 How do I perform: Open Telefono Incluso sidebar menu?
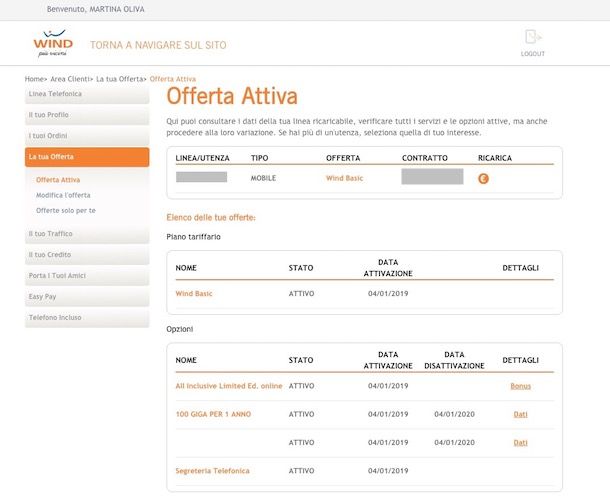coord(87,318)
